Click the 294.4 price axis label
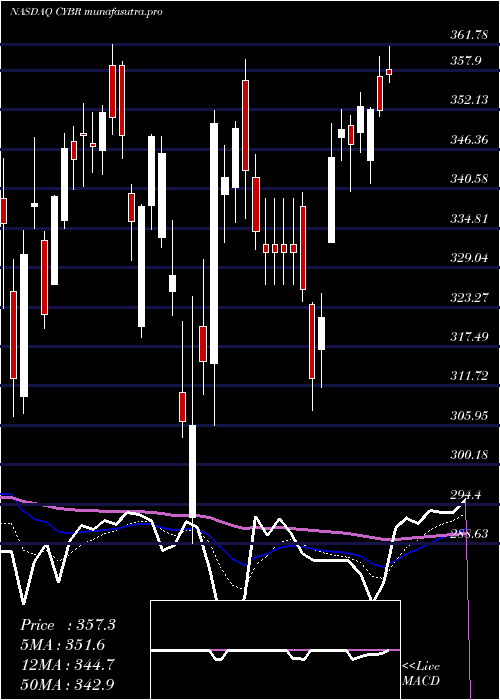The width and height of the screenshot is (500, 700). pyautogui.click(x=466, y=495)
